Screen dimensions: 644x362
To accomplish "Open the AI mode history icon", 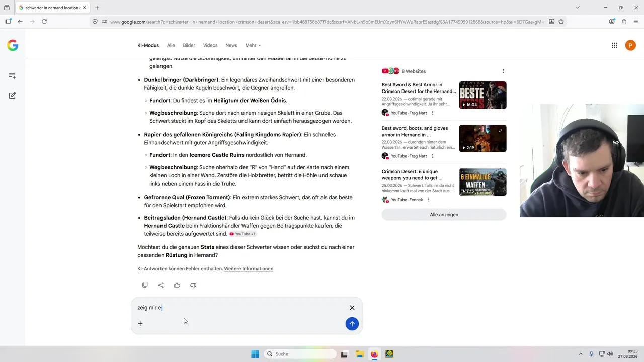I will [x=12, y=75].
